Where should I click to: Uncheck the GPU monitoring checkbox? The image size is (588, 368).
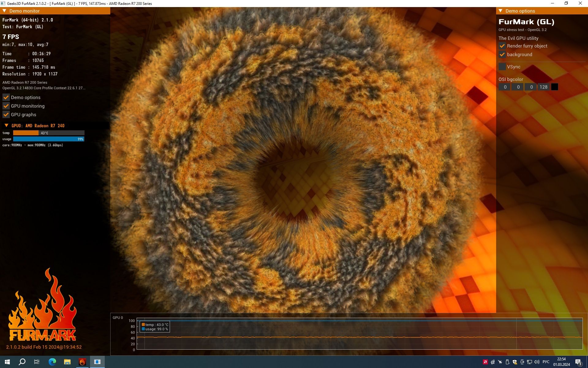click(x=6, y=106)
